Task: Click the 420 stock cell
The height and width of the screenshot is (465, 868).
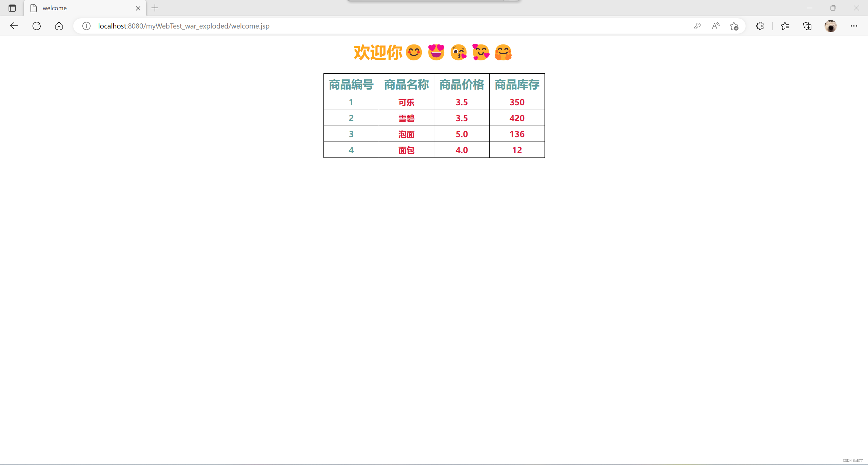Action: coord(517,118)
